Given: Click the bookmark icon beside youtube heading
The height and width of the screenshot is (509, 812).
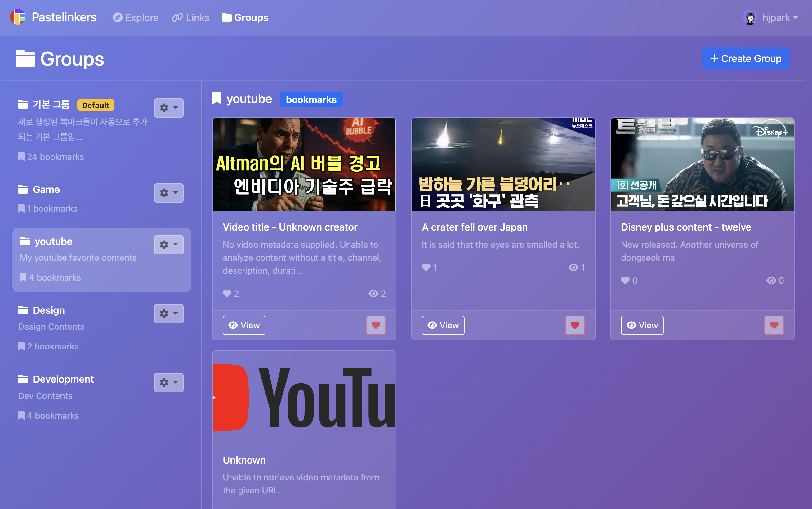Looking at the screenshot, I should coord(217,99).
